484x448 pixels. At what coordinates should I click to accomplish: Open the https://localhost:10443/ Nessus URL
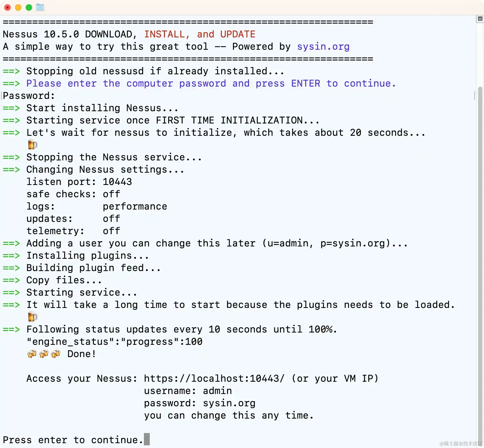[x=213, y=378]
